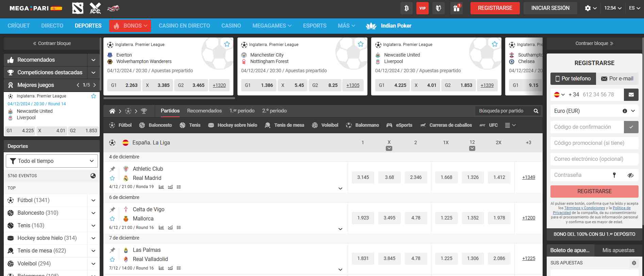Viewport: 644px width, 276px height.
Task: Switch to Por e-mail registration tab
Action: point(617,79)
